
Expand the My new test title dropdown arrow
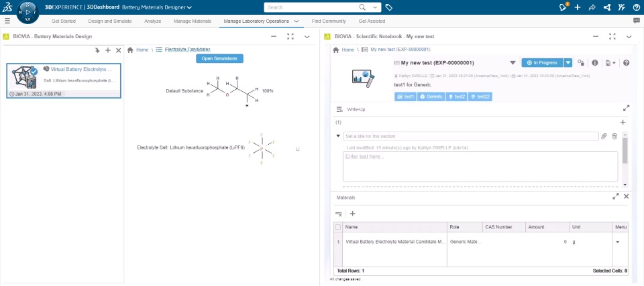(513, 63)
